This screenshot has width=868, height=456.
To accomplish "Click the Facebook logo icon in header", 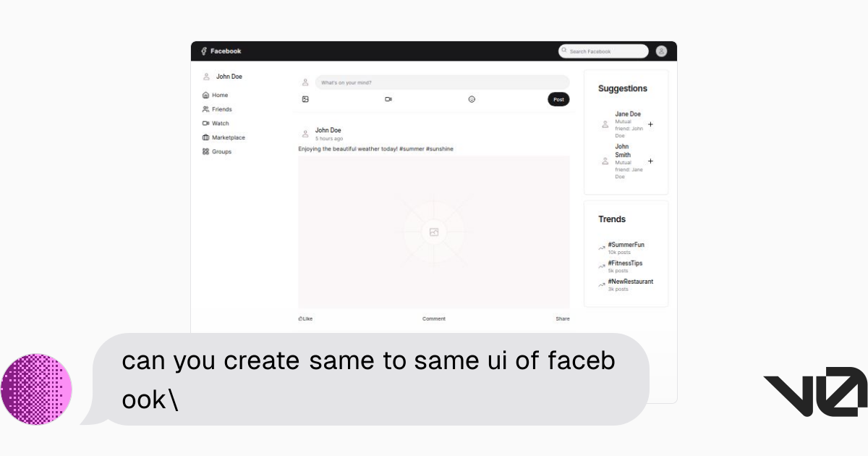I will click(204, 51).
